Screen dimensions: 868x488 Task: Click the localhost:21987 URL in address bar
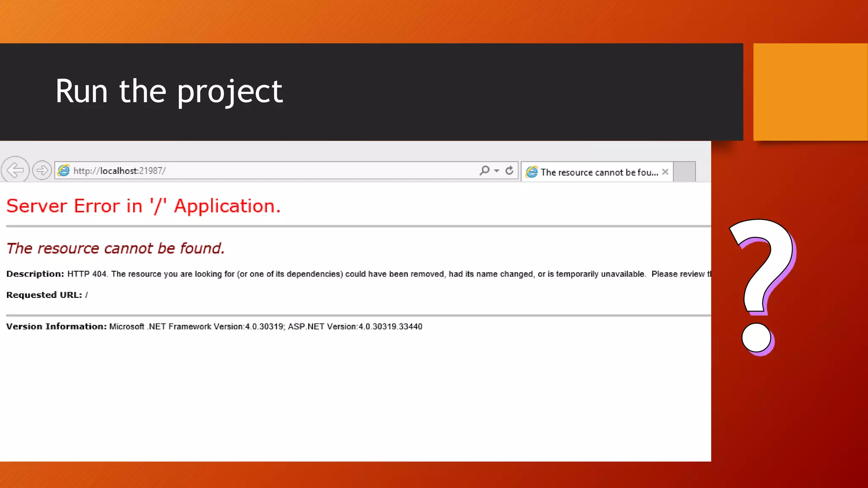click(x=120, y=171)
